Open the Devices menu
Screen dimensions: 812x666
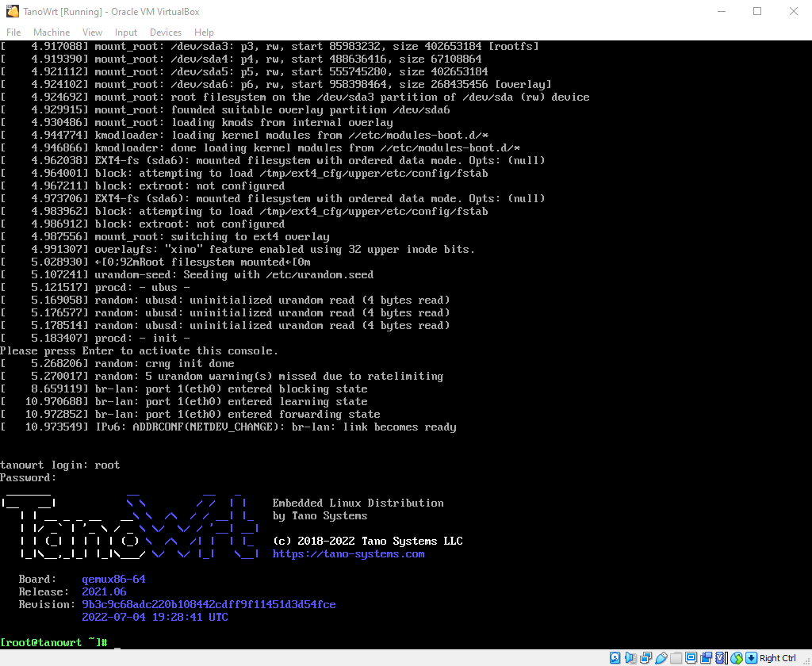pos(165,32)
